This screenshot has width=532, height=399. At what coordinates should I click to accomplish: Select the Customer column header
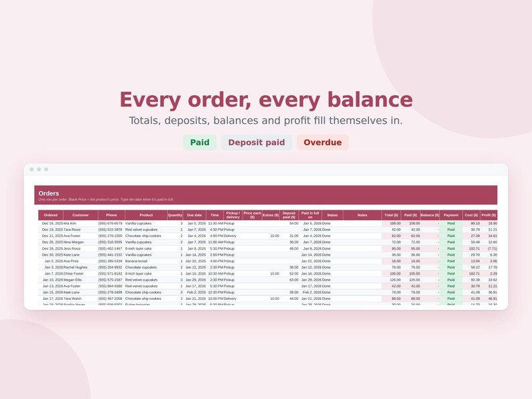point(80,216)
